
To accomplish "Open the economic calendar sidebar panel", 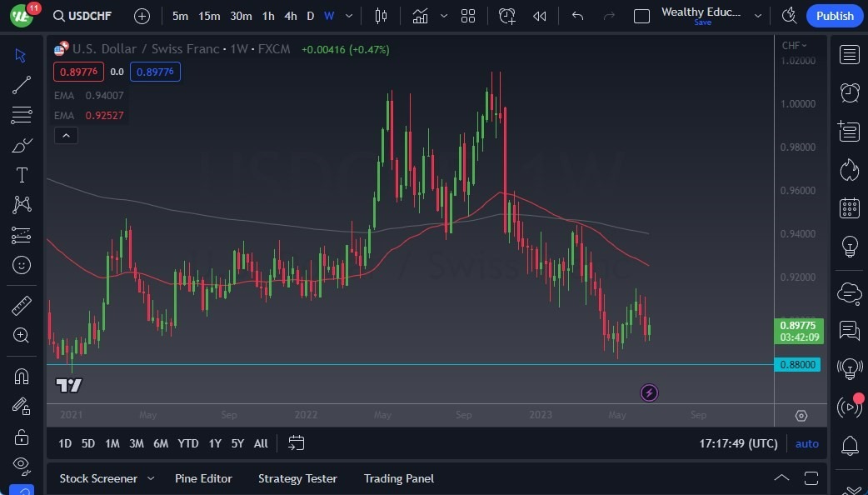I will click(849, 207).
